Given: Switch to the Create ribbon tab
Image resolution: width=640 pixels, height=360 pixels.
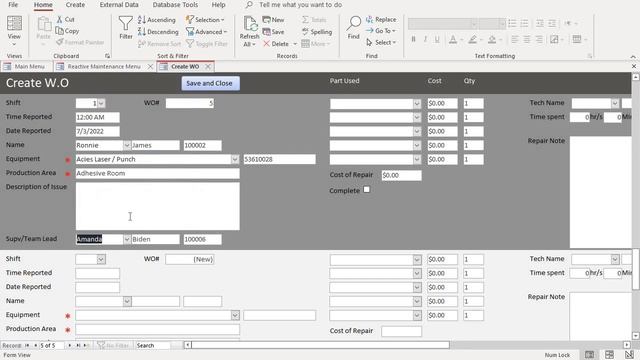Looking at the screenshot, I should coord(76,5).
